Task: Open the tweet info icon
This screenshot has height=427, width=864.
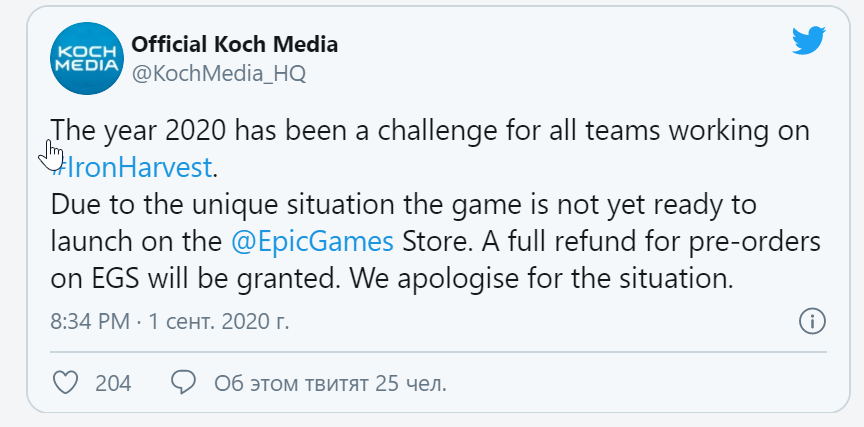Action: 812,322
